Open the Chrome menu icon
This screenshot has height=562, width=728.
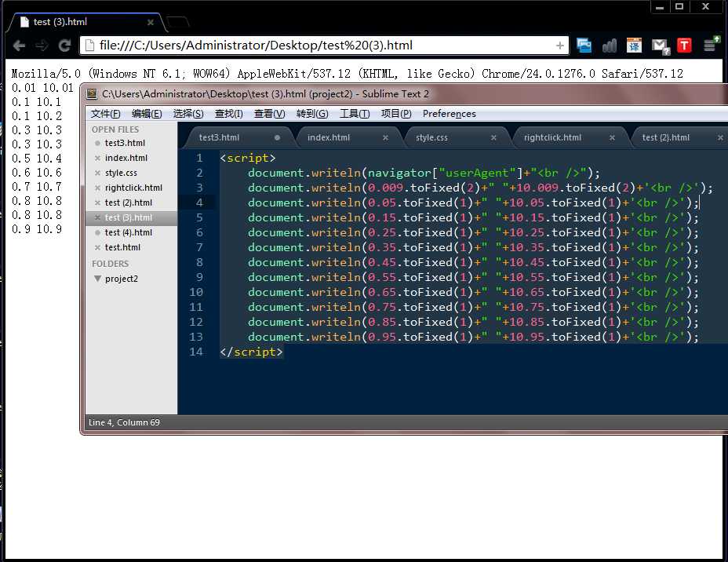tap(711, 45)
